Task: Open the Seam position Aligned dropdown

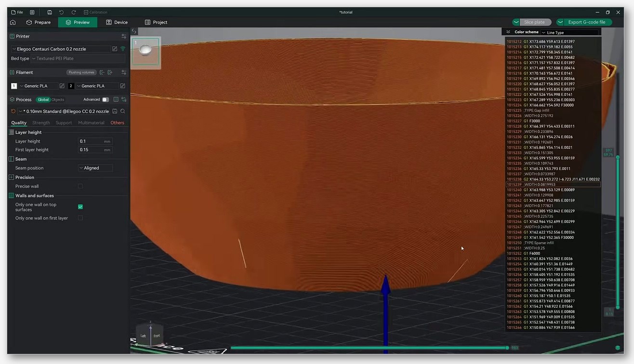Action: click(x=95, y=168)
